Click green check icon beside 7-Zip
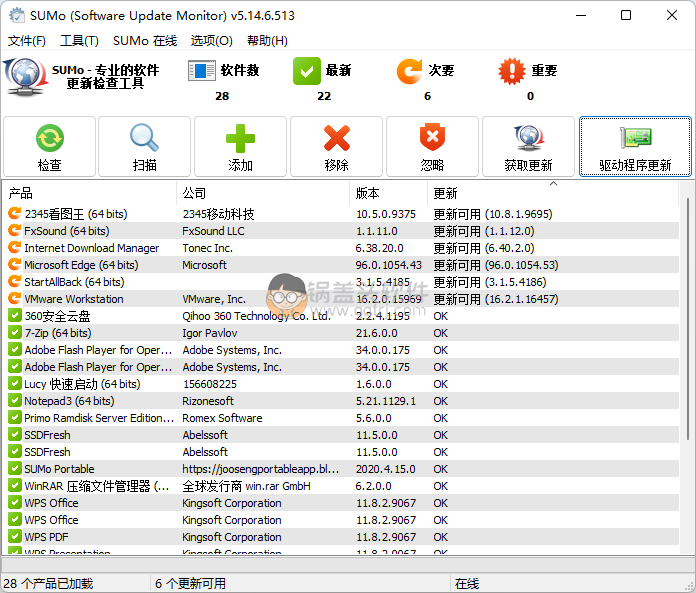Image resolution: width=696 pixels, height=593 pixels. coord(15,332)
